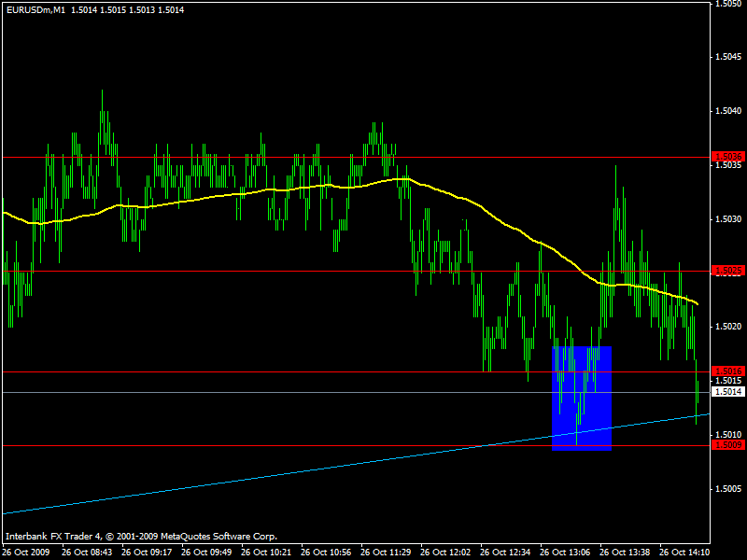Click the red 1.5036 price level label
This screenshot has height=560, width=747.
click(x=727, y=156)
